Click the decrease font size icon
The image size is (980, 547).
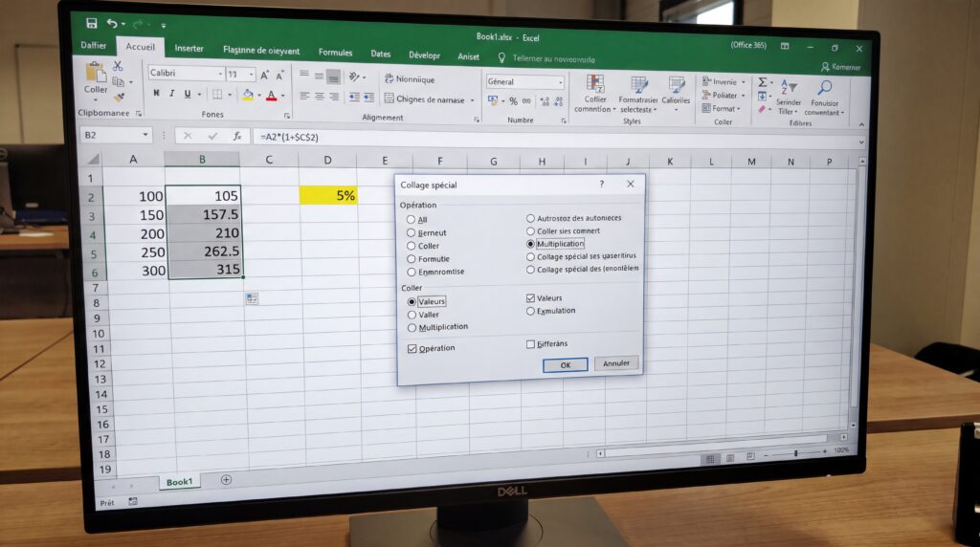click(x=280, y=76)
